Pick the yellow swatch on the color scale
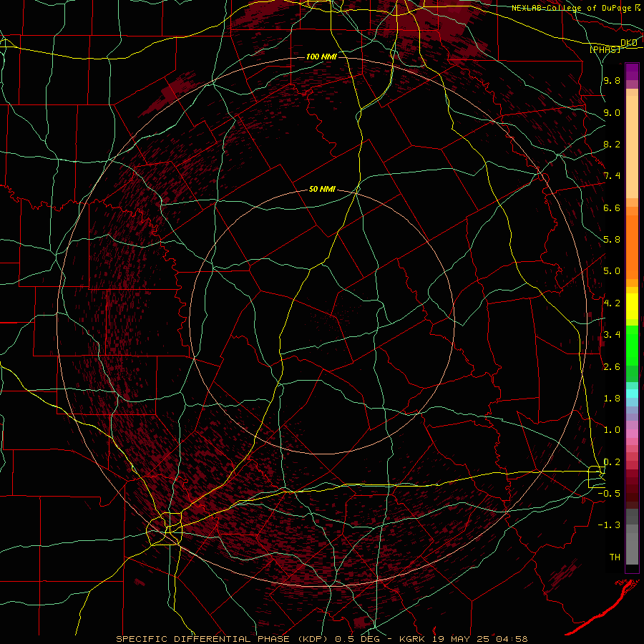Viewport: 644px width, 644px height. point(632,306)
